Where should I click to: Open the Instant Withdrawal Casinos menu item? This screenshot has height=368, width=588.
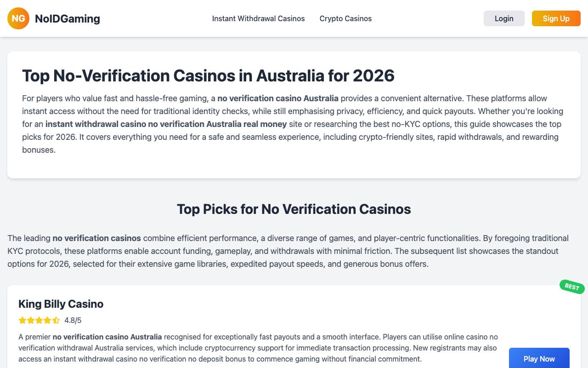(258, 18)
